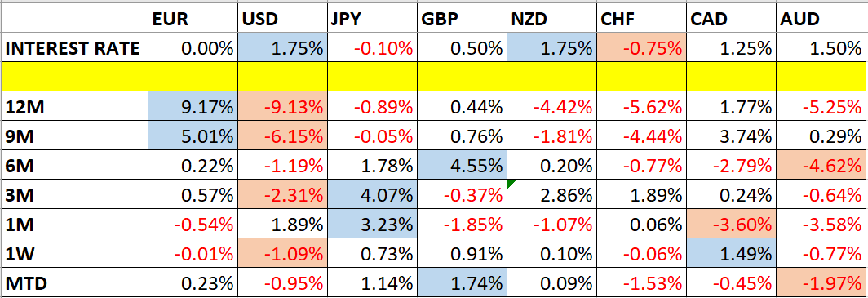Click the AUD MTD cell -1.97%
The height and width of the screenshot is (298, 868).
click(x=821, y=283)
